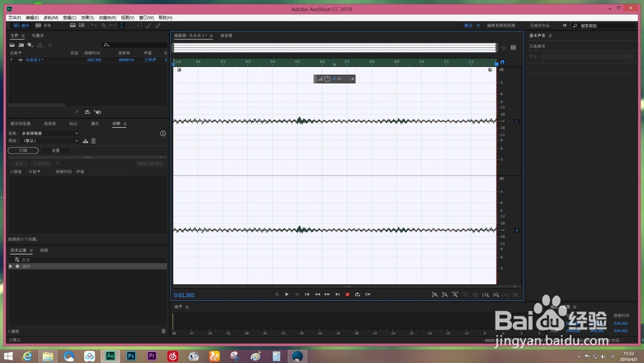
Task: Adjust the HUD volume knob
Action: pos(327,79)
